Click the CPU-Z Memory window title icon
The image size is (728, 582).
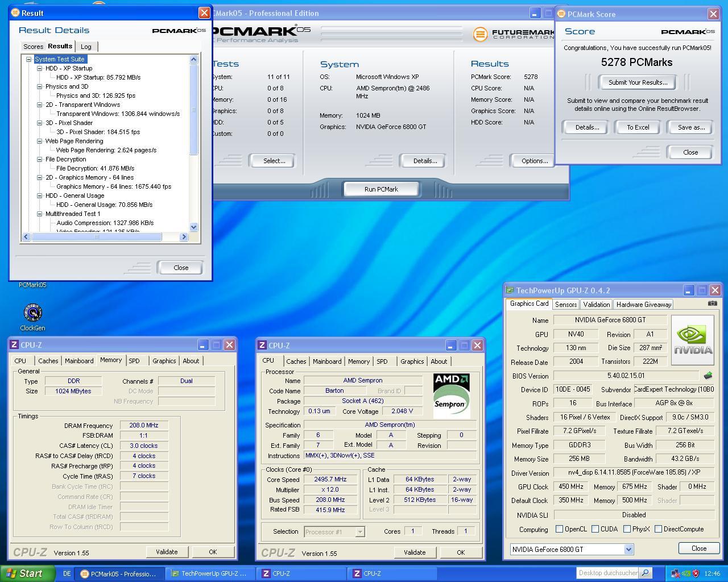(x=15, y=344)
